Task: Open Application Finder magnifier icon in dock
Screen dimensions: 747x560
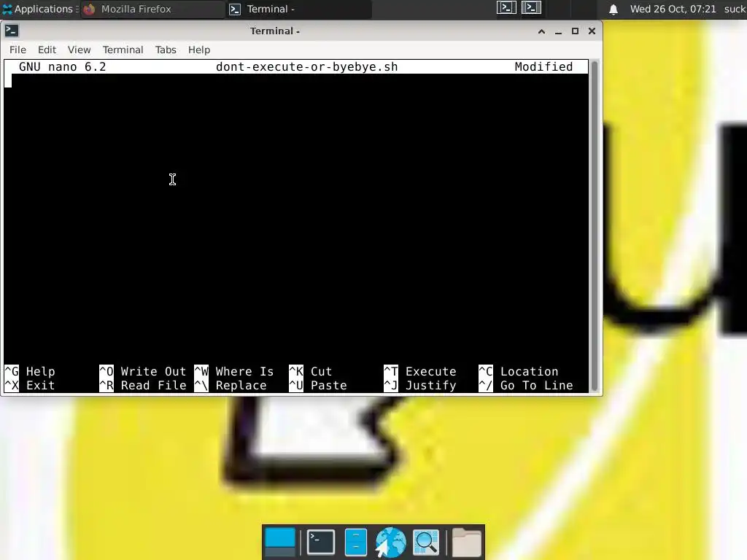Action: pyautogui.click(x=425, y=542)
